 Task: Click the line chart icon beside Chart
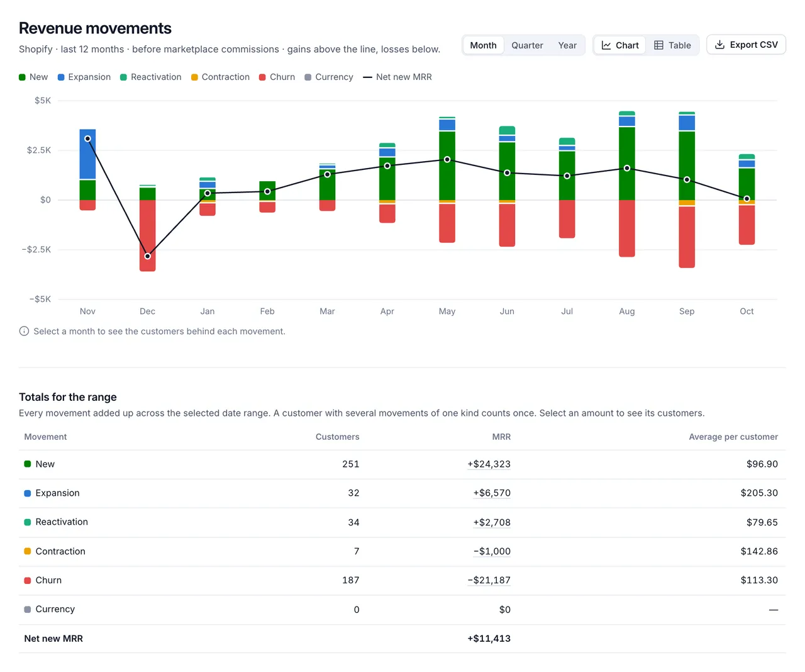pyautogui.click(x=606, y=45)
